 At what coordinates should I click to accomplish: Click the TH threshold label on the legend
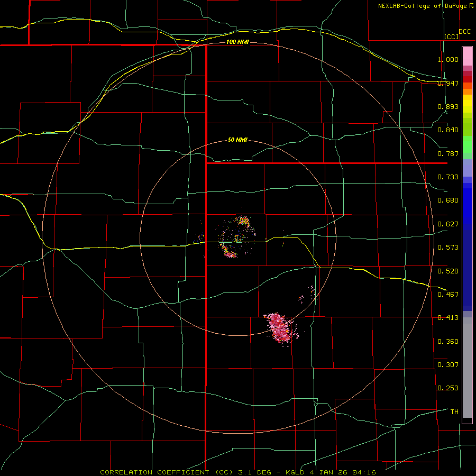coord(454,412)
